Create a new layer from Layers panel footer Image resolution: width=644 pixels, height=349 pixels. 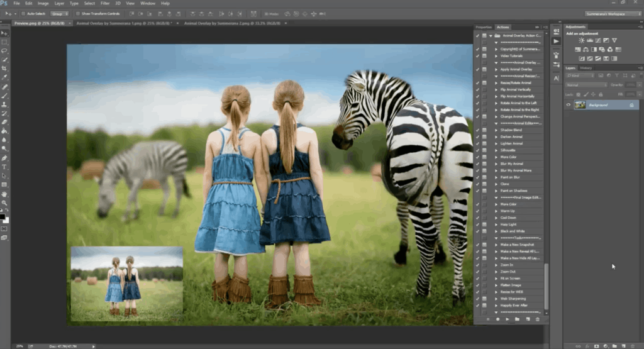[x=624, y=345]
